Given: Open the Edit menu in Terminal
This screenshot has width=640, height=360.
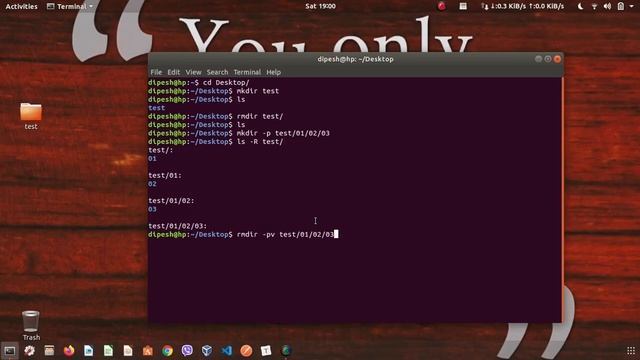Looking at the screenshot, I should [x=173, y=72].
